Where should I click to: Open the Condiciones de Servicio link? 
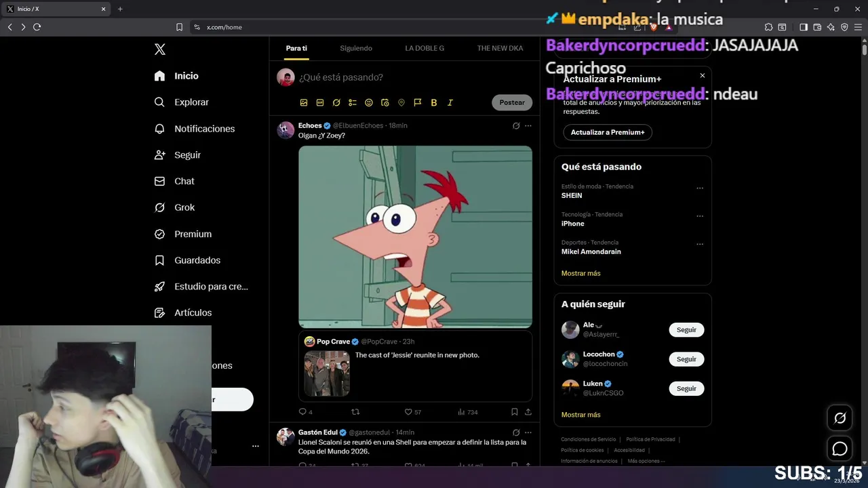coord(589,439)
